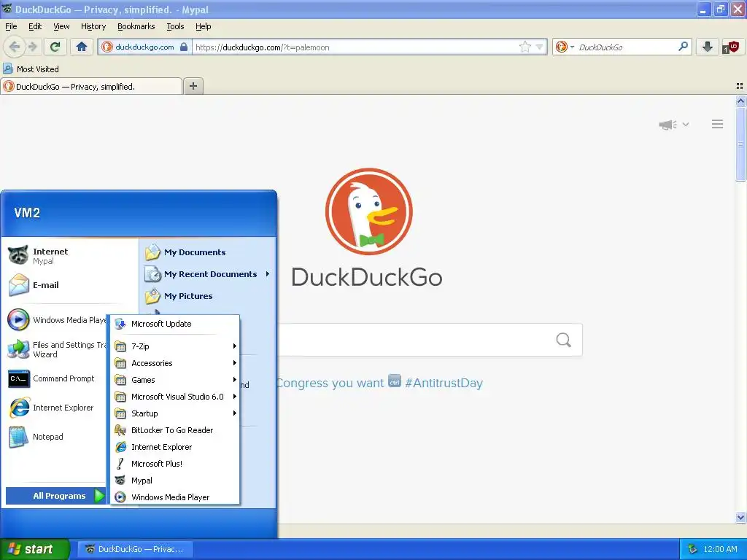Launch Windows Media Player from the recent list
This screenshot has width=747, height=560.
(x=55, y=320)
